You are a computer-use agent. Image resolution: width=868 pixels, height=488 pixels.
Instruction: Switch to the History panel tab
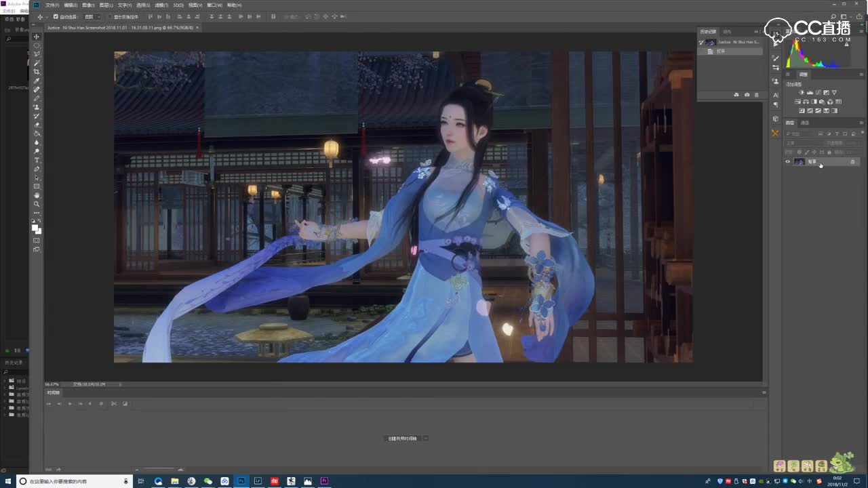(x=708, y=32)
